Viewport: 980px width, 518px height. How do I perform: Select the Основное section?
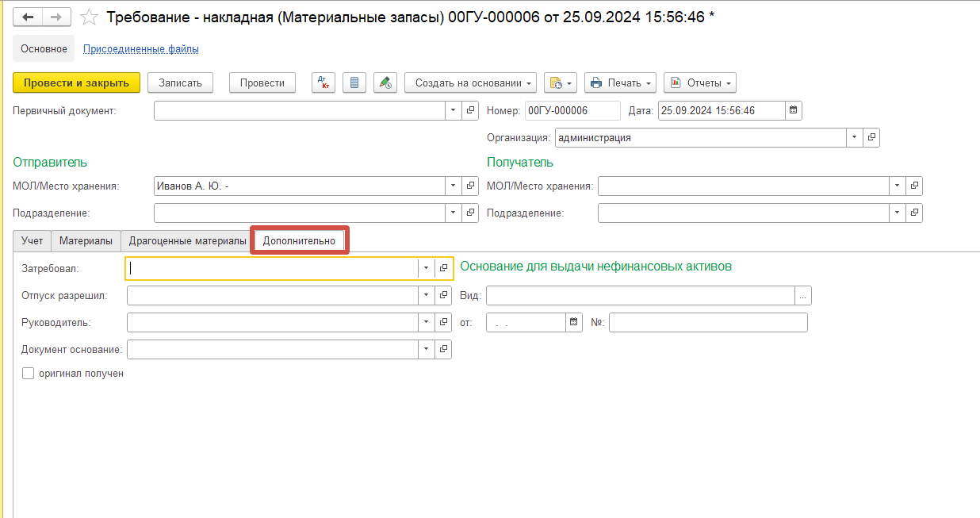click(44, 48)
